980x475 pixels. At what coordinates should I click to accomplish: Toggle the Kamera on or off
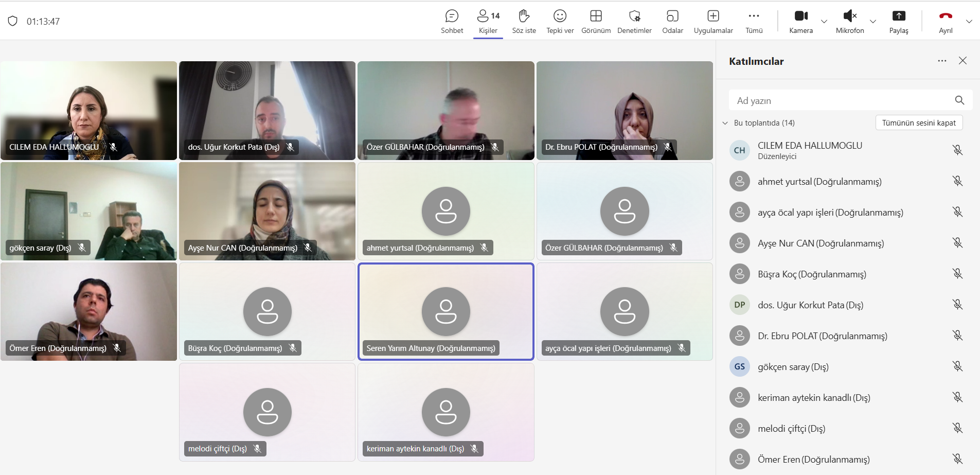click(x=801, y=22)
